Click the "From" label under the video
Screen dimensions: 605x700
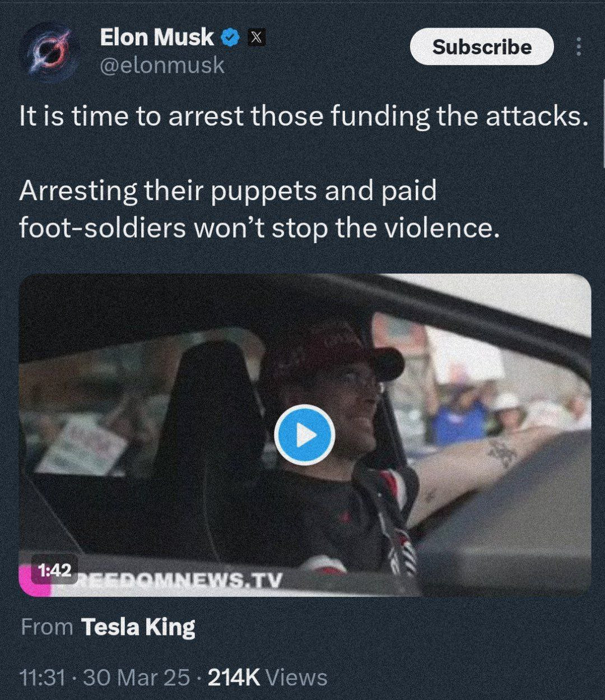pyautogui.click(x=47, y=627)
